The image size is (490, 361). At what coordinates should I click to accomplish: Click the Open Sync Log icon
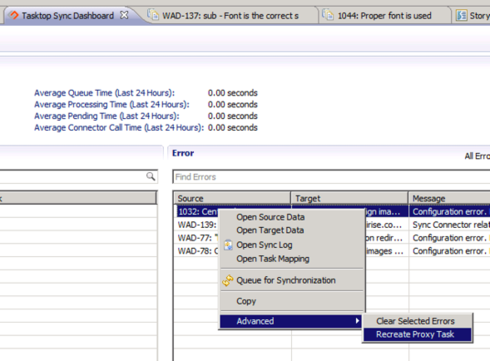click(x=228, y=245)
